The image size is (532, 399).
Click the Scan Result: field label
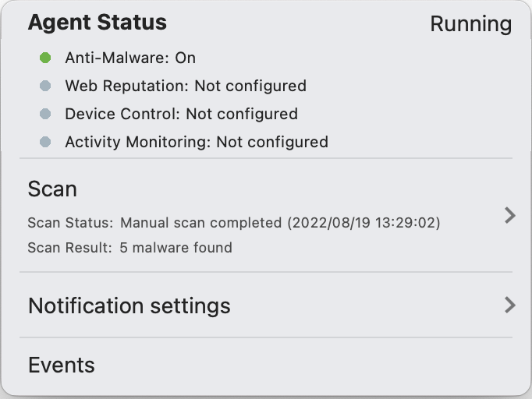coord(69,248)
